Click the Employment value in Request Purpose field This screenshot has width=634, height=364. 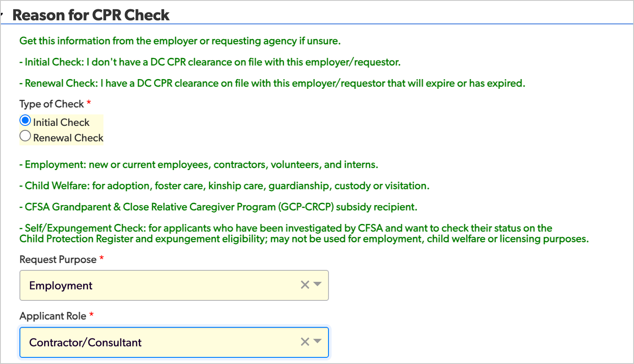click(61, 286)
